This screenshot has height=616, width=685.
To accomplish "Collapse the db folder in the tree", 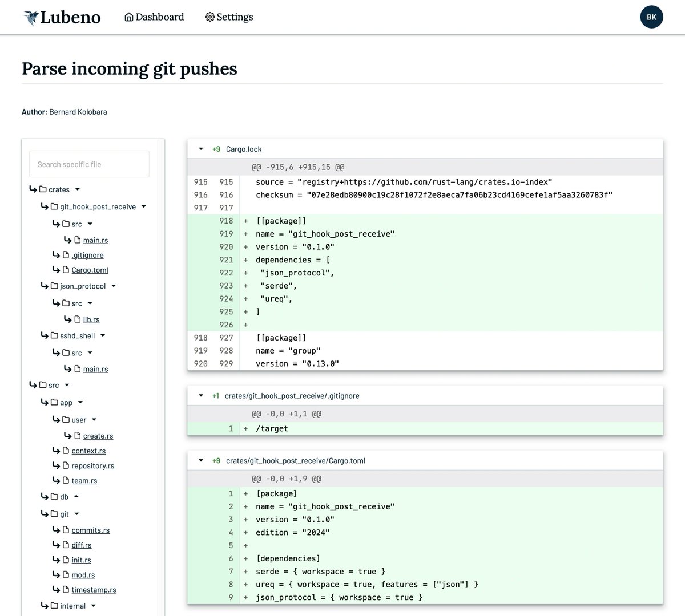I will point(76,496).
